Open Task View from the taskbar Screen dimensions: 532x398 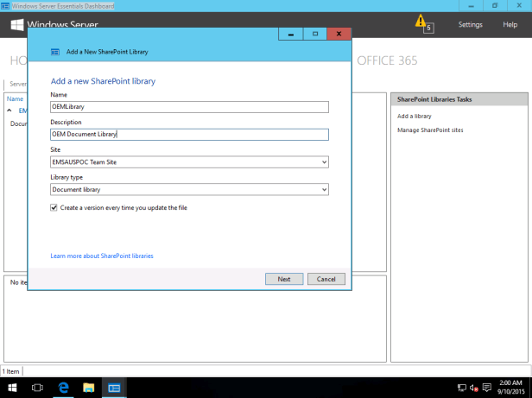pyautogui.click(x=37, y=388)
